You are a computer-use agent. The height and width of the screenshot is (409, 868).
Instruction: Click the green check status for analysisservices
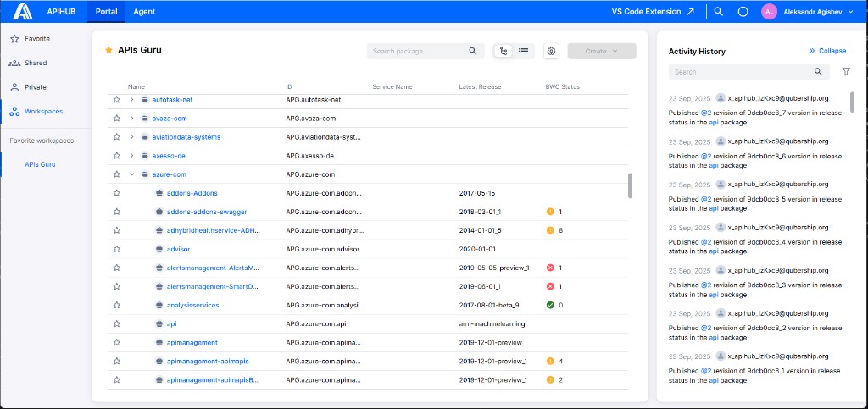(549, 305)
